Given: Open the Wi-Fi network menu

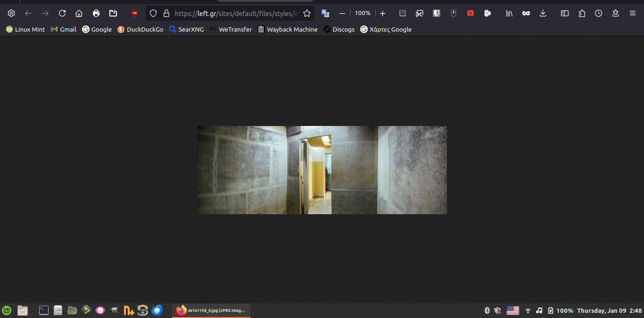Looking at the screenshot, I should [x=528, y=310].
